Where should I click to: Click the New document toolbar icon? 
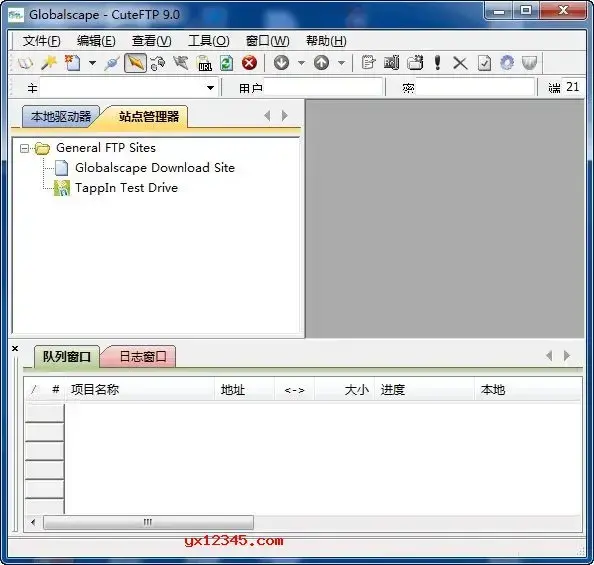[x=72, y=63]
